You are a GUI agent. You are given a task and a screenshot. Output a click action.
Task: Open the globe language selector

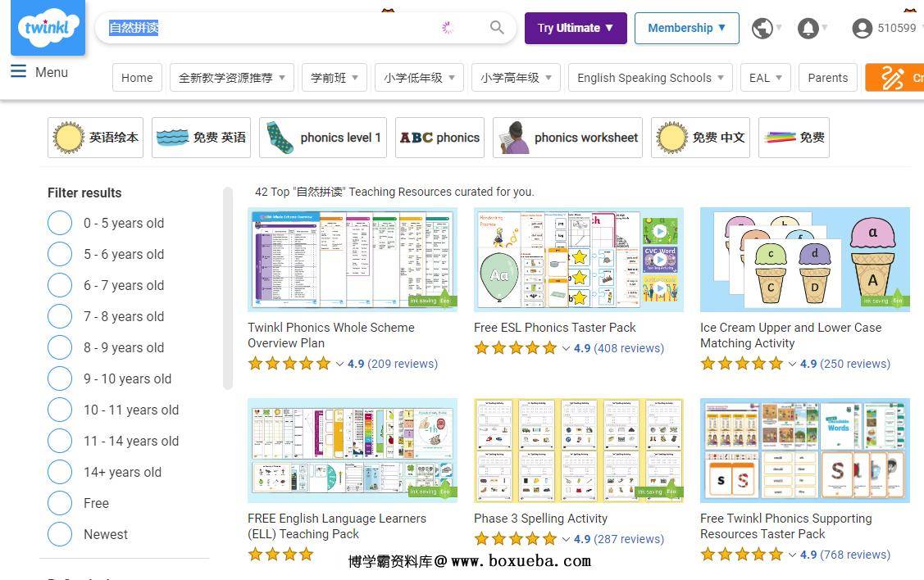point(762,28)
